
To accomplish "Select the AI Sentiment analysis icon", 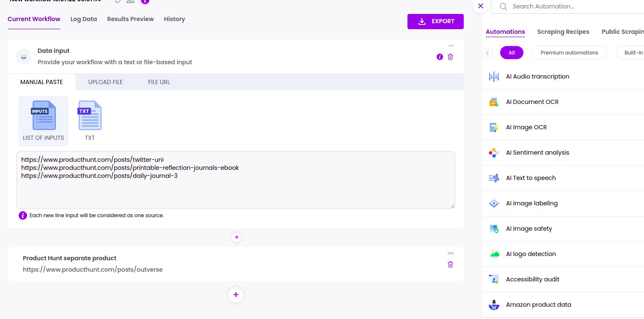I will point(493,153).
